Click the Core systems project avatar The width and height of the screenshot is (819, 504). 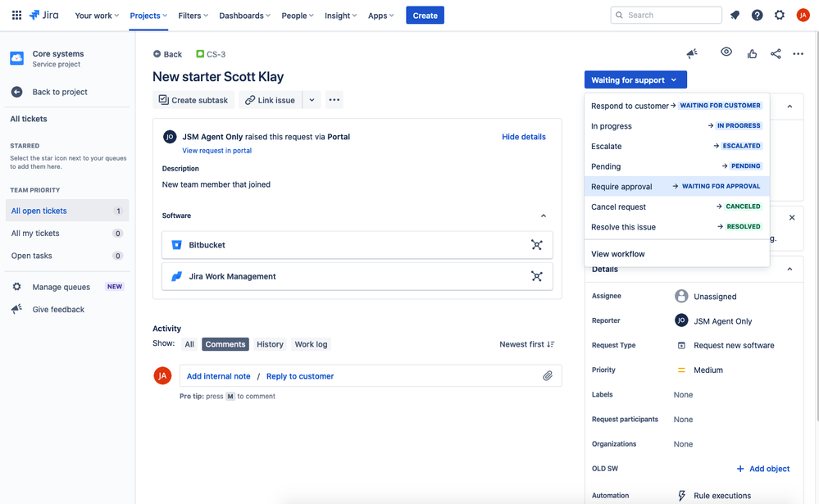coord(16,58)
